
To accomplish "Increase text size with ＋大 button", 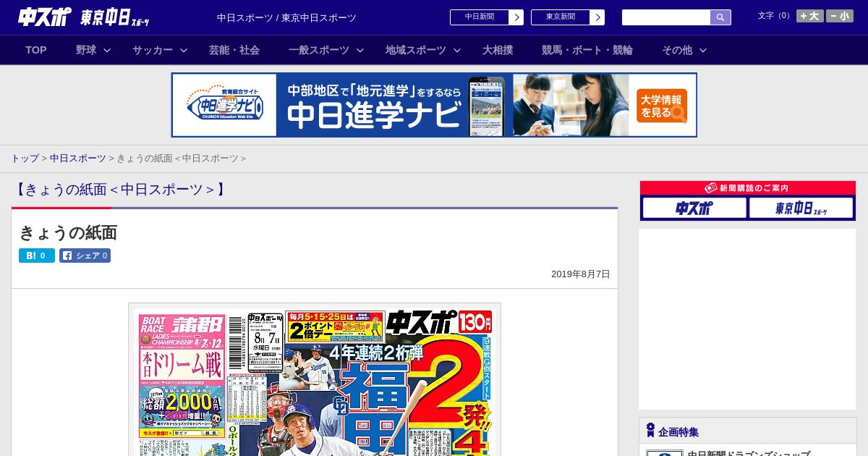I will (810, 16).
